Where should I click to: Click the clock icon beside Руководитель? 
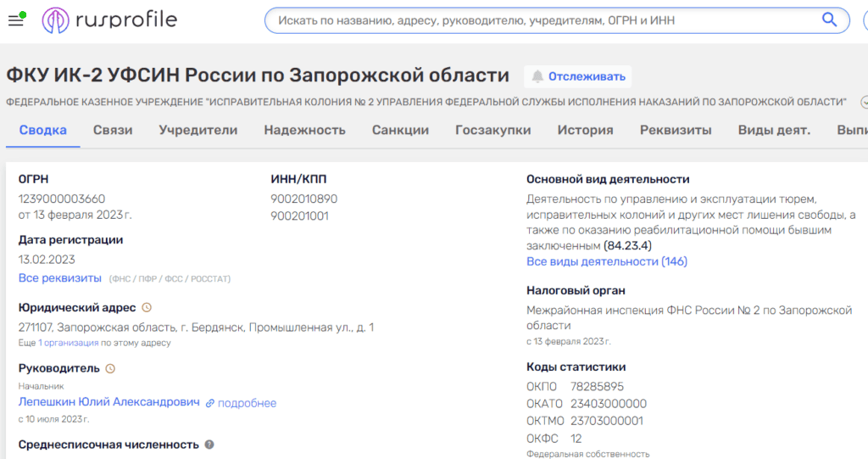(110, 369)
